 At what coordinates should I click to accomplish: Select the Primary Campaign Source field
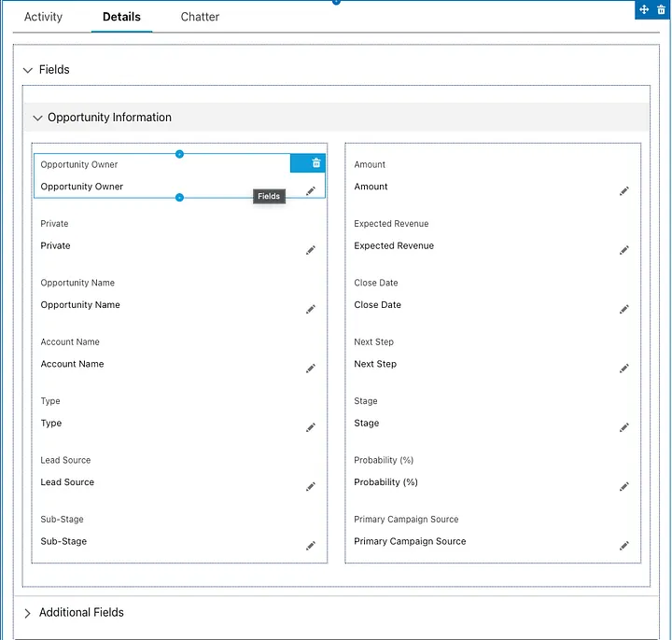(493, 531)
